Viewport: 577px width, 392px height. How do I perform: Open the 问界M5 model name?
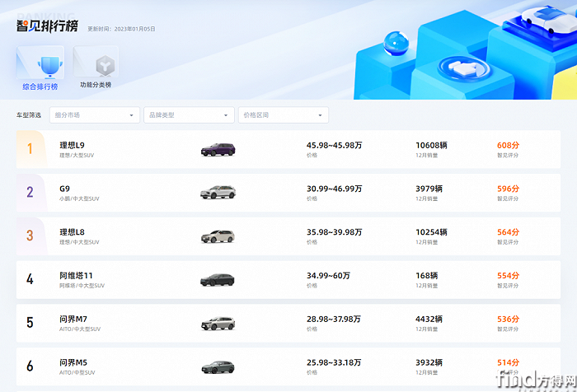point(73,362)
